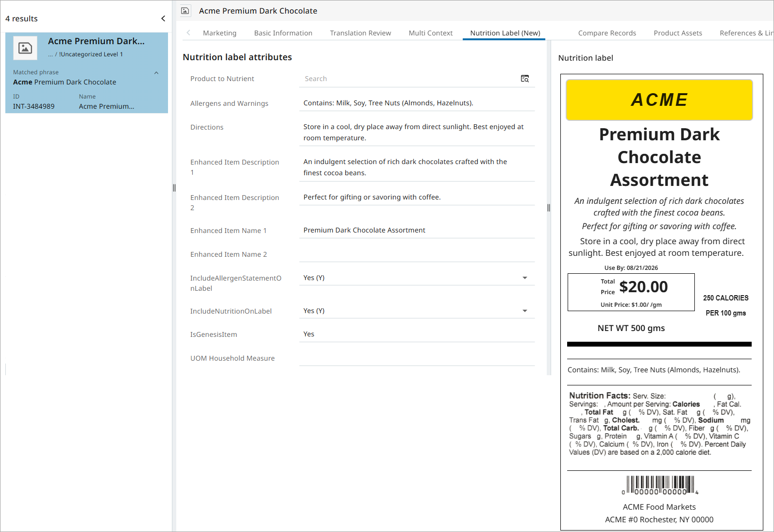Image resolution: width=774 pixels, height=532 pixels.
Task: Click the image icon beside the product title
Action: click(x=185, y=11)
